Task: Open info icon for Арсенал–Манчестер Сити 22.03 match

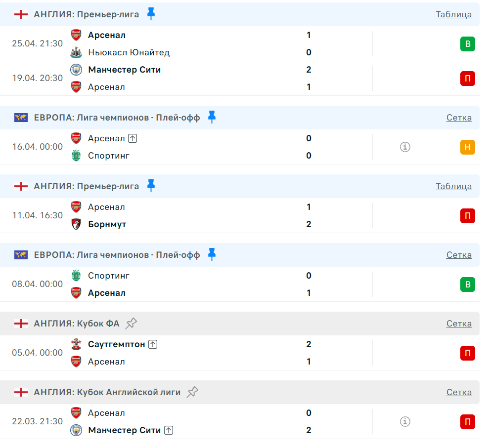Action: pos(405,421)
